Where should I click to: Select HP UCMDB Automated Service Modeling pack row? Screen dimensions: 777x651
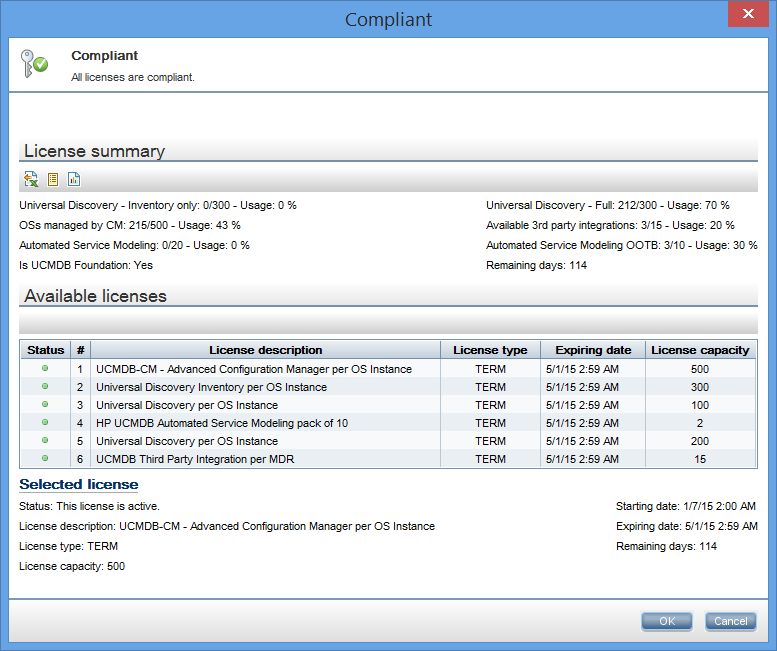tap(388, 423)
